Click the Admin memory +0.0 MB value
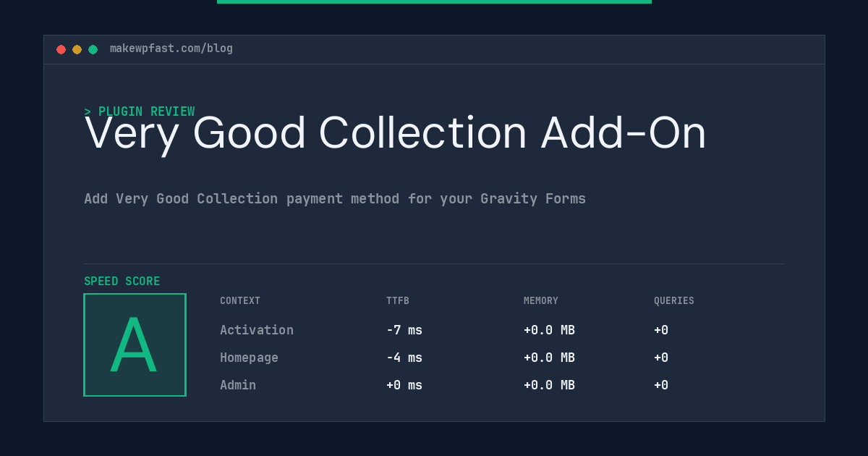Viewport: 868px width, 456px height. [x=549, y=385]
